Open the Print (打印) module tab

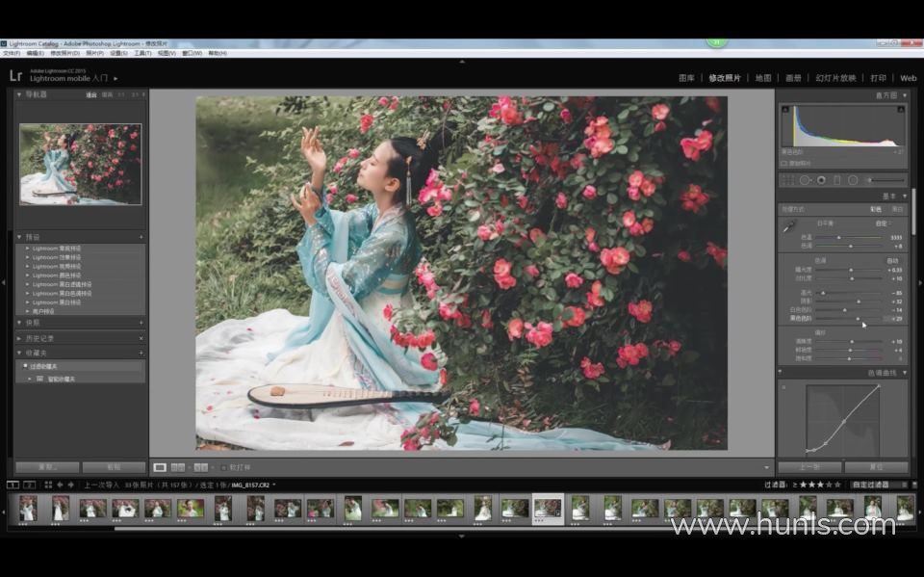(878, 78)
